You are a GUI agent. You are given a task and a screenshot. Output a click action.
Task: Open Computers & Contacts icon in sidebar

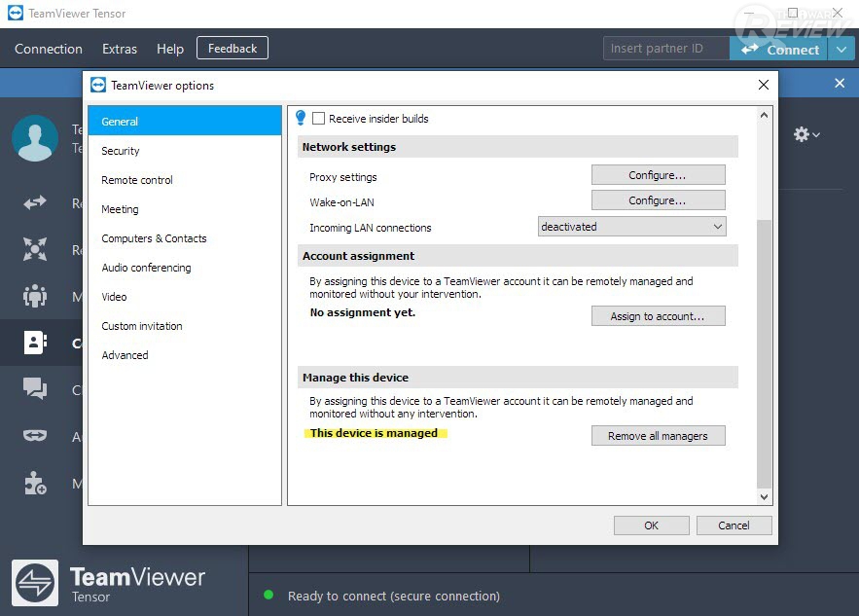point(35,343)
